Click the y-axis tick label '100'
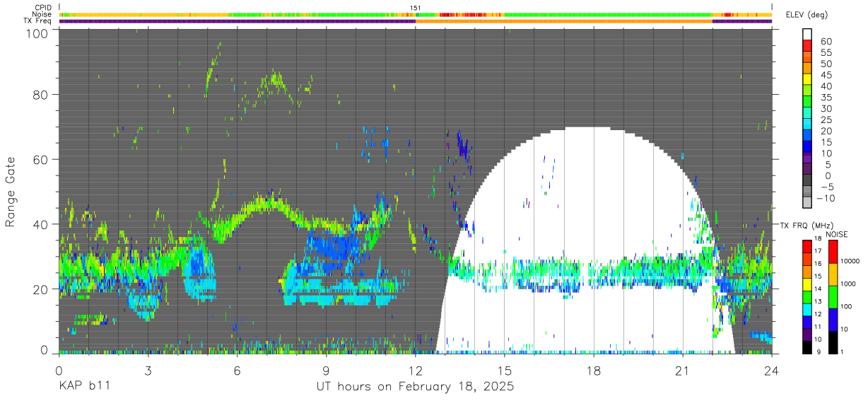 click(37, 33)
